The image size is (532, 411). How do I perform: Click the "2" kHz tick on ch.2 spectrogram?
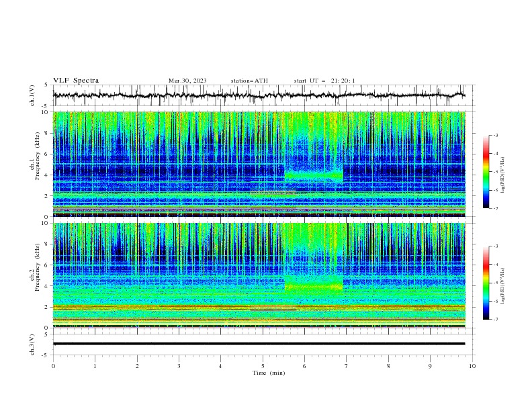(x=48, y=307)
